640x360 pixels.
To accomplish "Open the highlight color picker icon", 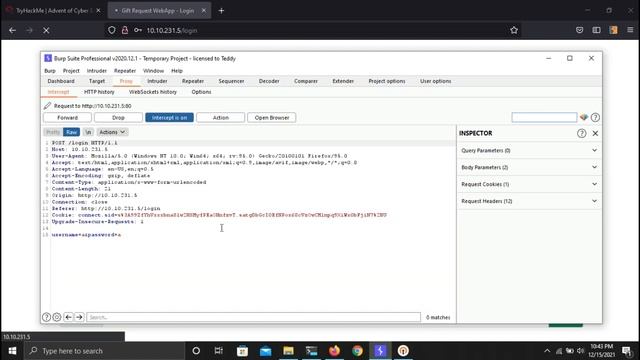I will [584, 118].
